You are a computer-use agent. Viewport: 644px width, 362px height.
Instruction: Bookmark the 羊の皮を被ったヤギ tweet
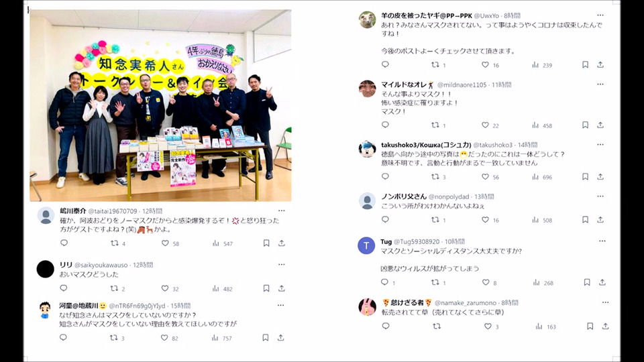coord(585,65)
